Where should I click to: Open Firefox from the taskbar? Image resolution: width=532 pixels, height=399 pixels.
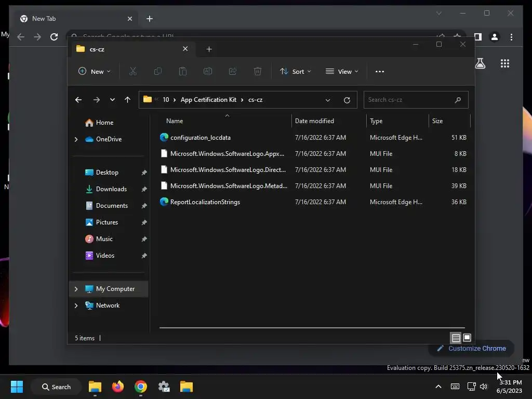pyautogui.click(x=118, y=387)
